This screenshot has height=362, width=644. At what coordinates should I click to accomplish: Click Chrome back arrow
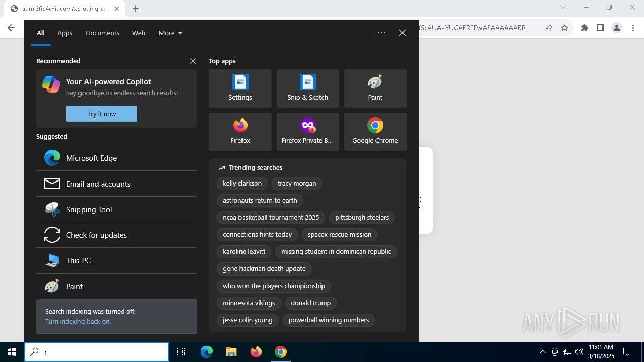(x=11, y=28)
